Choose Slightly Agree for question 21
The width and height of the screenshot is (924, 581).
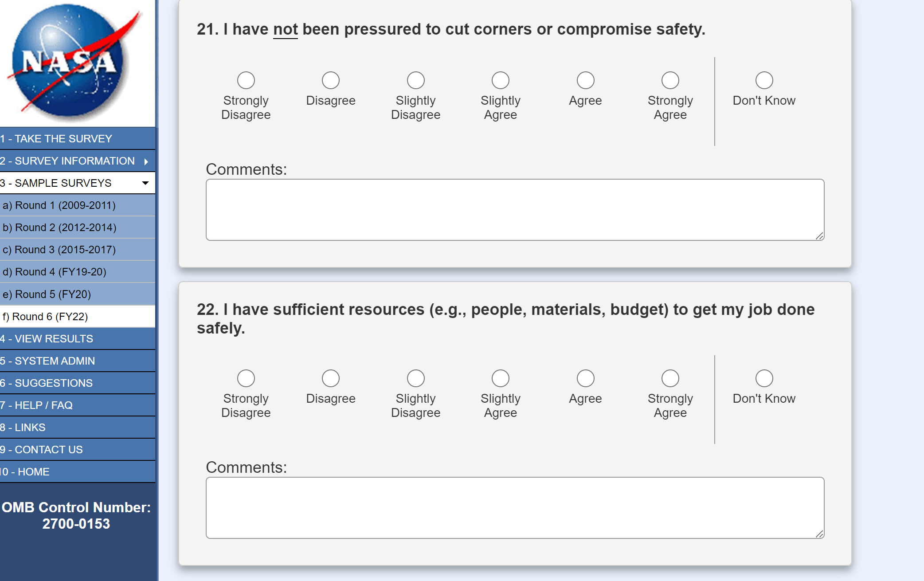tap(500, 80)
